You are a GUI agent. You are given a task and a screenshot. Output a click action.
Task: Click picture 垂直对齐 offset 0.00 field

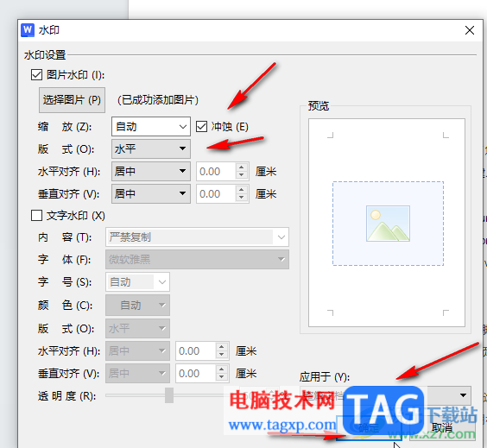(217, 193)
